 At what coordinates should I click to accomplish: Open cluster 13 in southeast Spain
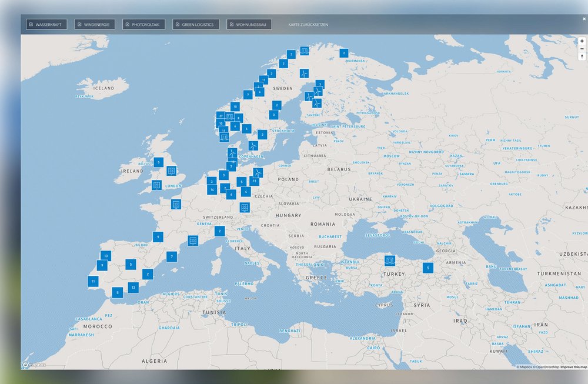click(x=133, y=288)
